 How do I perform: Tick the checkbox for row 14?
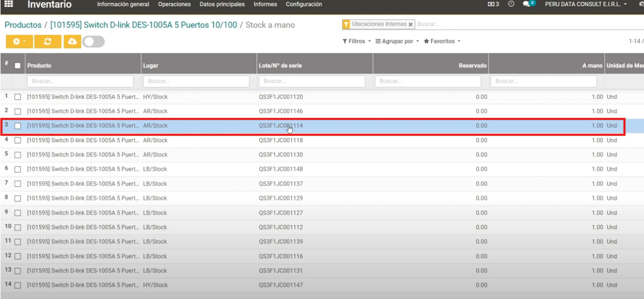[x=18, y=285]
